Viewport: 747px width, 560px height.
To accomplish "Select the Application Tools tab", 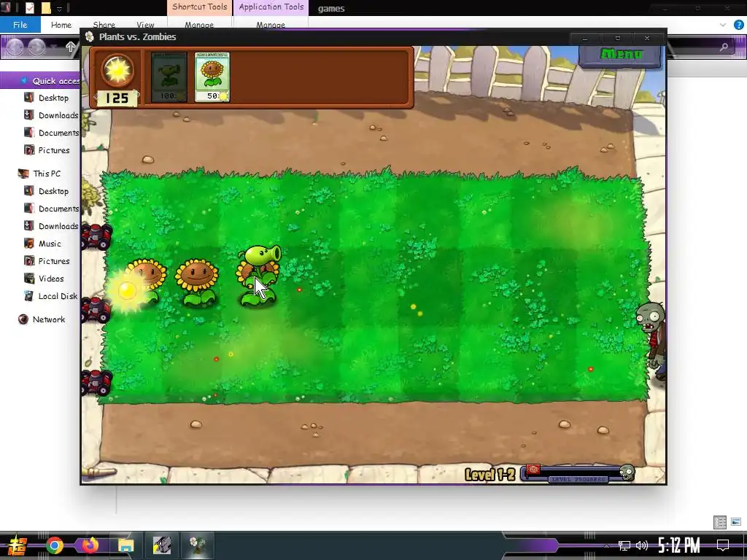I will point(271,7).
